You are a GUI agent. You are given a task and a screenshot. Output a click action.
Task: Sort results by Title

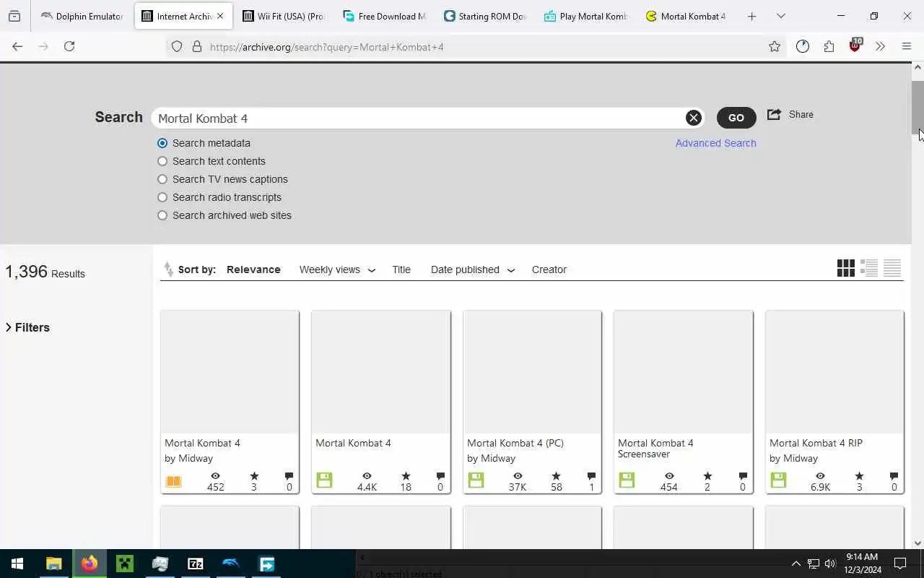tap(401, 269)
